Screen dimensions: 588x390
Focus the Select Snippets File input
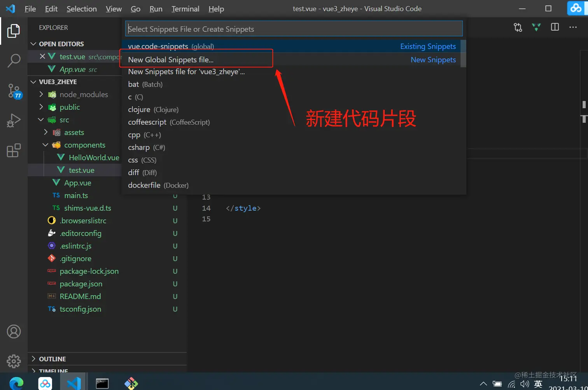[294, 29]
